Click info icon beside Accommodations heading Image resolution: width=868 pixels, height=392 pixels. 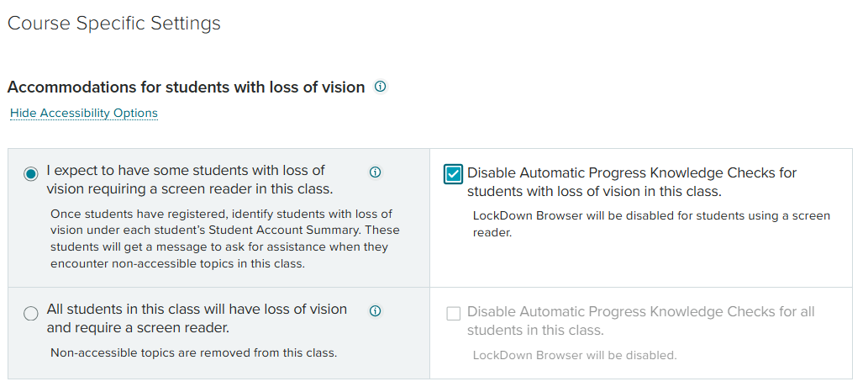tap(380, 87)
